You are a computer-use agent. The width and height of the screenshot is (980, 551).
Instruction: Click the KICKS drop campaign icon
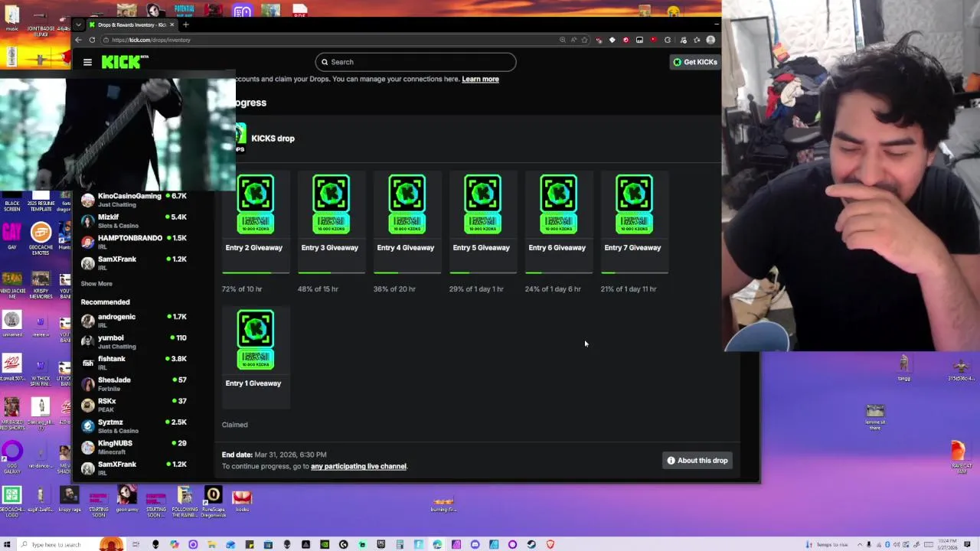(240, 138)
